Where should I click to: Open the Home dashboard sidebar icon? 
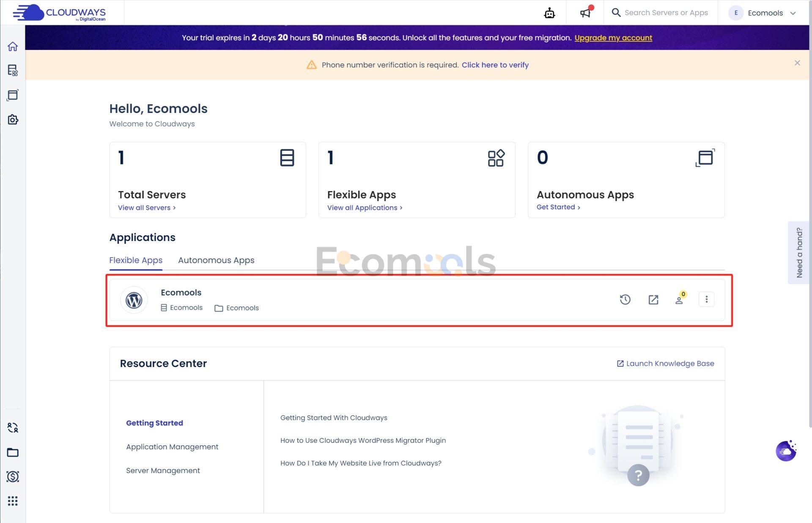[13, 46]
